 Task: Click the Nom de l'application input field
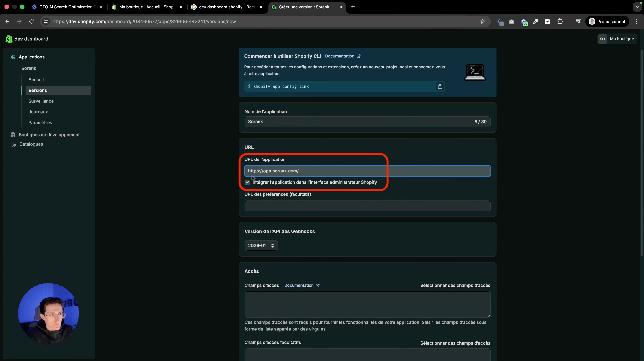point(367,122)
